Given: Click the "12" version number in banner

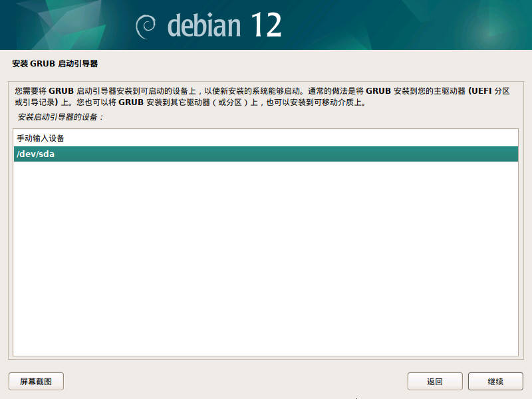Looking at the screenshot, I should click(266, 25).
